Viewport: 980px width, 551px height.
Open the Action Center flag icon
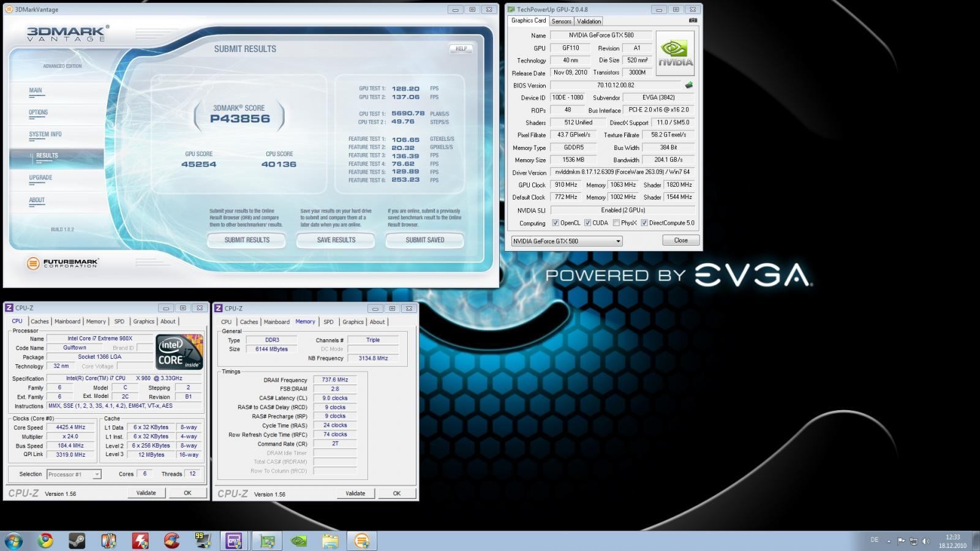pos(901,541)
